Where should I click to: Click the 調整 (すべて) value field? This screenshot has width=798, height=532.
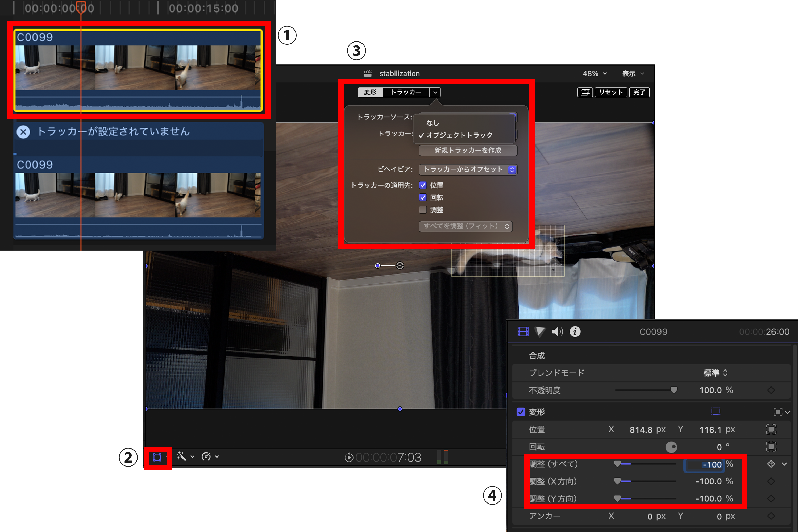704,464
